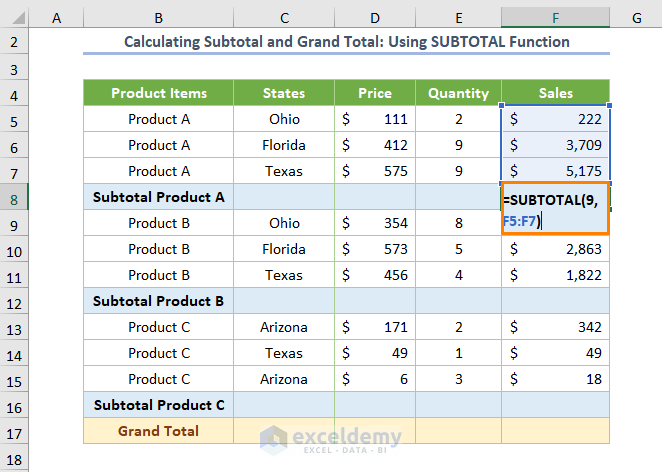Viewport: 662px width, 472px height.
Task: Click the Arizona cell in row 13
Action: click(x=284, y=327)
